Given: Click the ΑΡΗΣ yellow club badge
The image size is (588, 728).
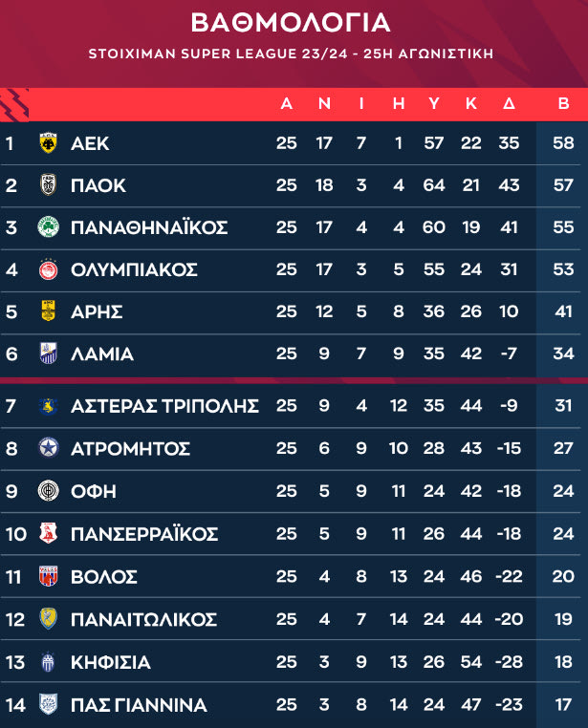Looking at the screenshot, I should click(47, 311).
